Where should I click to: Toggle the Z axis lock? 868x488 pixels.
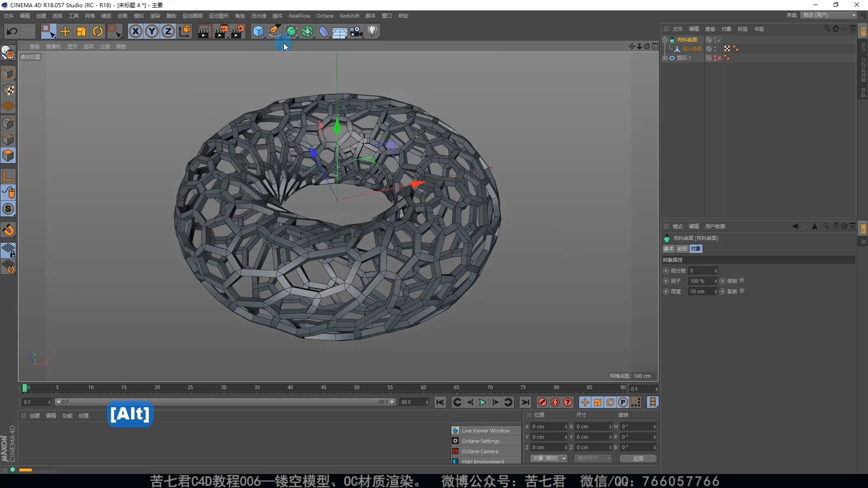click(168, 31)
